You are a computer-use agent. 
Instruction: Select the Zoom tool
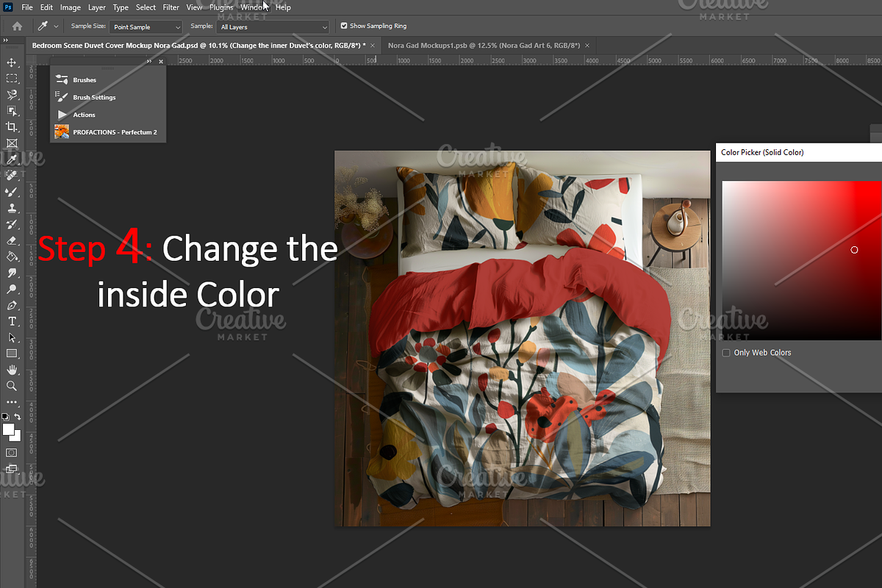[x=12, y=386]
